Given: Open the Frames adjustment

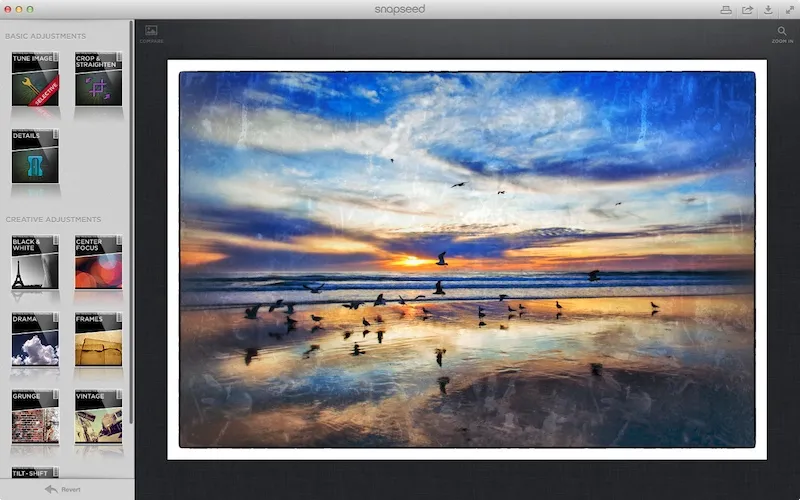Looking at the screenshot, I should (x=98, y=340).
